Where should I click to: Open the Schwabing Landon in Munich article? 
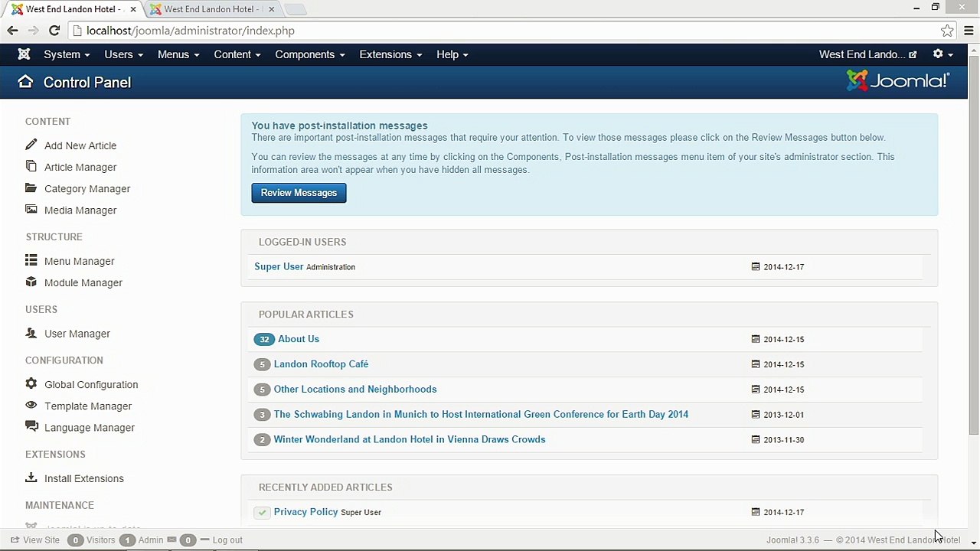[x=481, y=415]
